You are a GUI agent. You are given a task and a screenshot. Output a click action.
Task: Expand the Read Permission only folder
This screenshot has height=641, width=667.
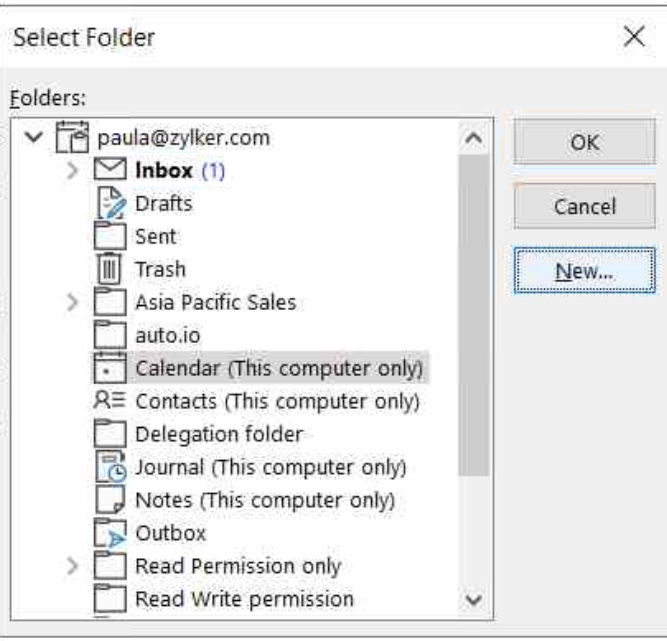point(73,566)
